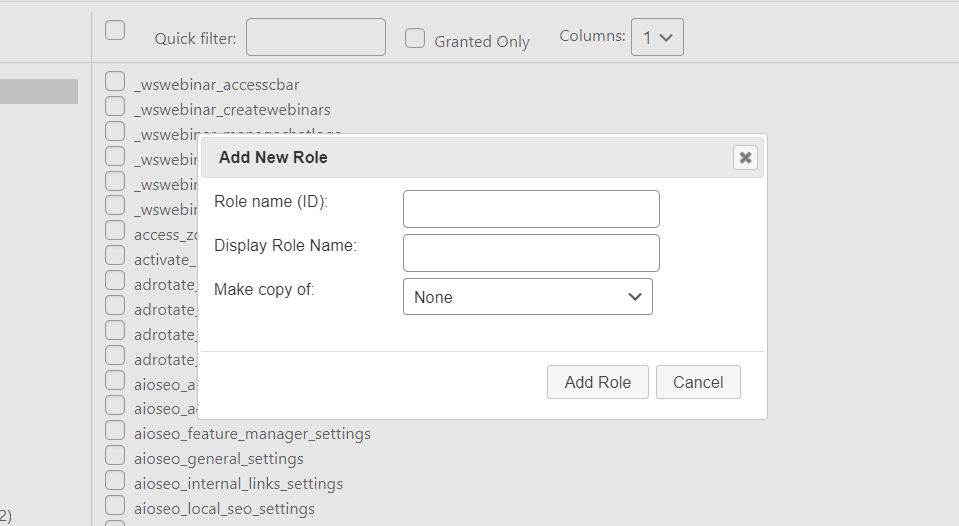
Task: Tick the aioseo_general_settings checkbox
Action: pos(115,456)
